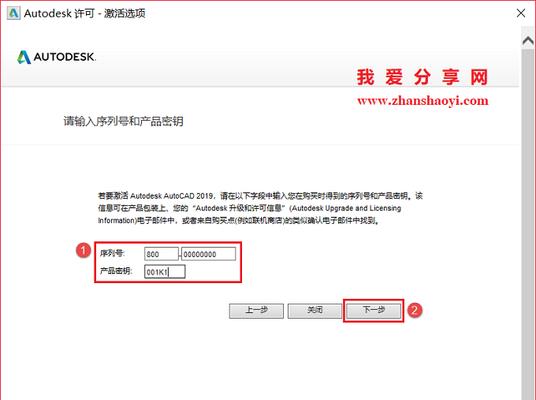536x400 pixels.
Task: Click the 关闭 (Close) button
Action: coord(315,310)
